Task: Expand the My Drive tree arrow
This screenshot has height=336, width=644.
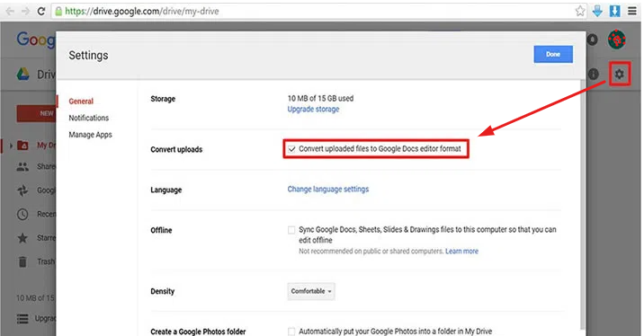Action: (11, 146)
